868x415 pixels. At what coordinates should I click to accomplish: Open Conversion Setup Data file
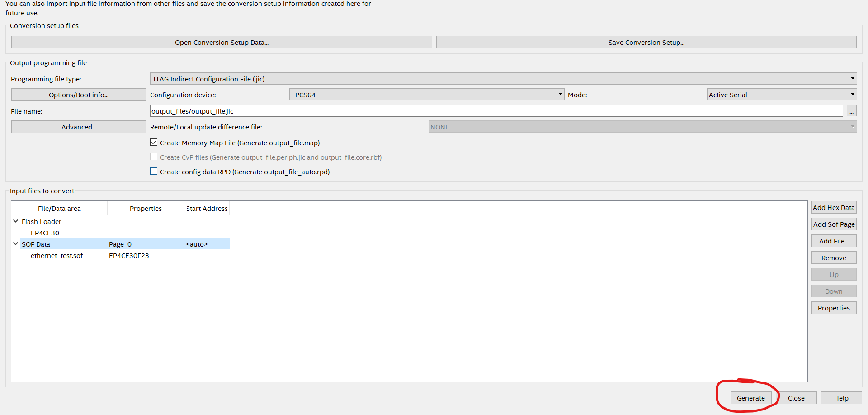coord(222,43)
